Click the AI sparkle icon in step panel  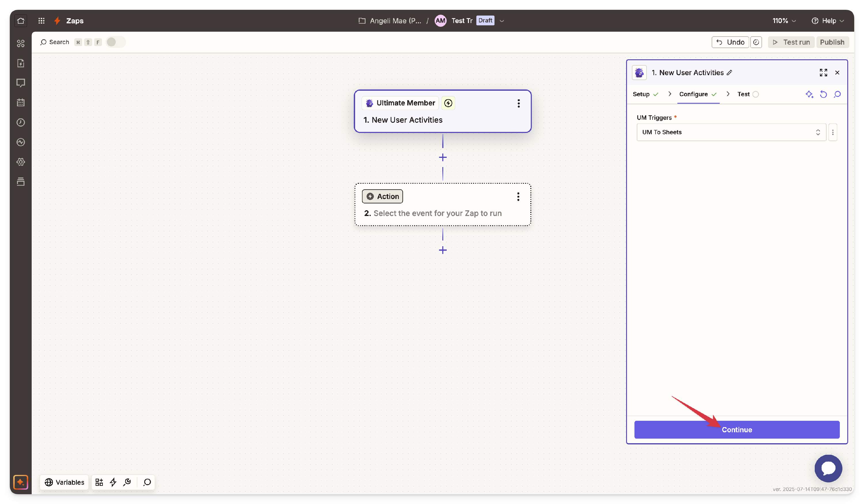pos(810,94)
